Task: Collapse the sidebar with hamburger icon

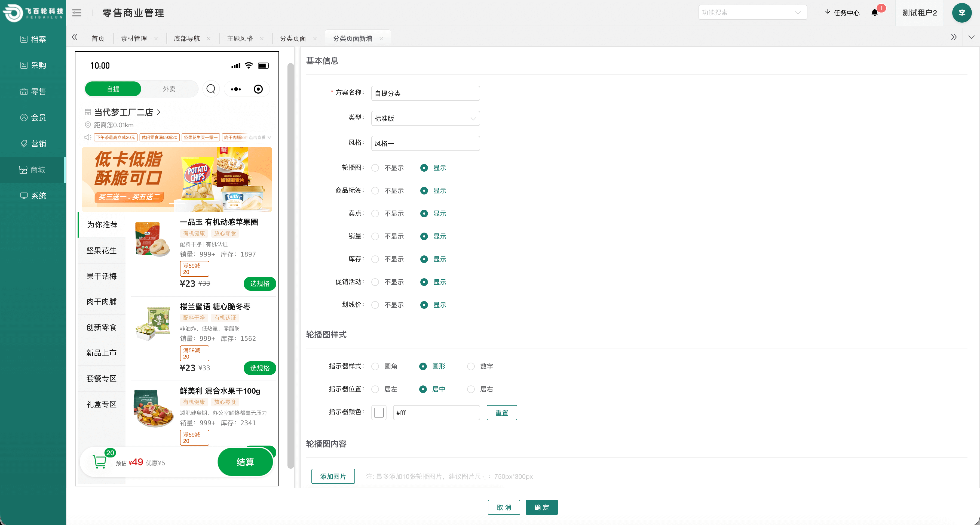Action: (x=76, y=13)
